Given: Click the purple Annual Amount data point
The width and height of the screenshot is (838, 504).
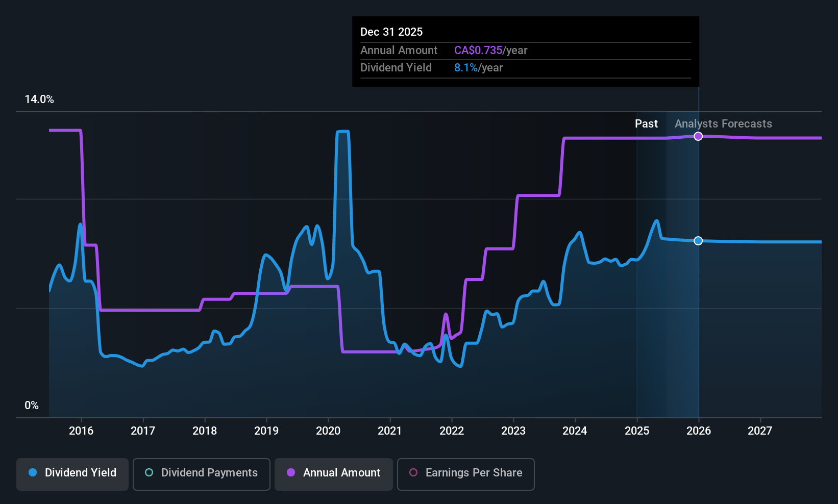Looking at the screenshot, I should [698, 136].
